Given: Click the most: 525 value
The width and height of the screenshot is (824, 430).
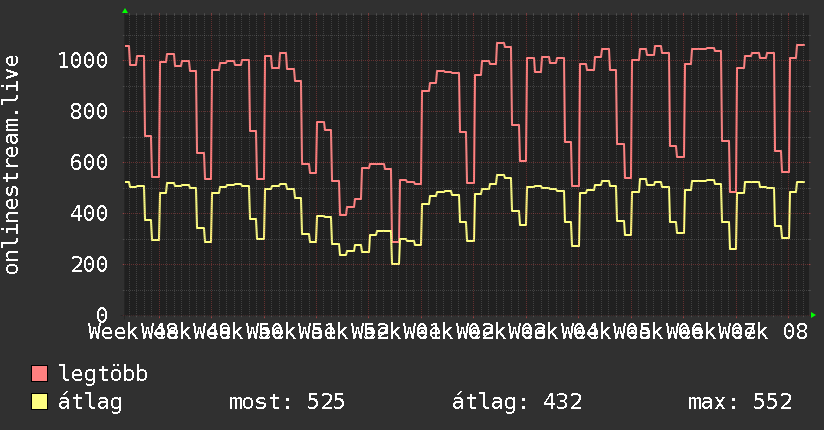Looking at the screenshot, I should tap(287, 402).
